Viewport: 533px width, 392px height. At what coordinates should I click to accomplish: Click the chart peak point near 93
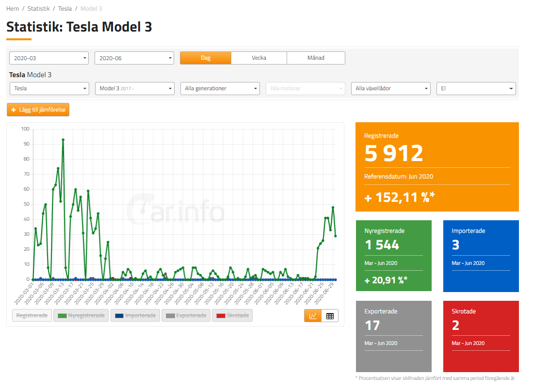tap(63, 140)
